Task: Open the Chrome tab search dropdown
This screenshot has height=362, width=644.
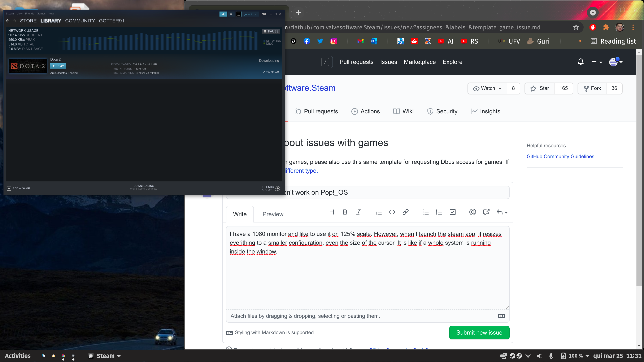Action: click(592, 13)
